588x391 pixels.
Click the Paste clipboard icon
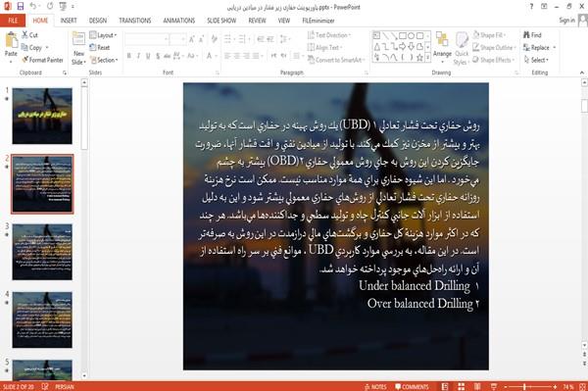pos(11,40)
